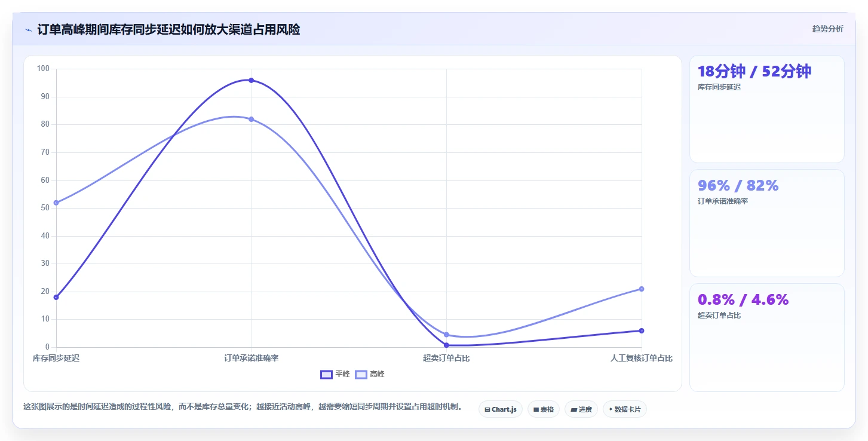
Task: Click the 100 y-axis tick label
Action: (43, 69)
